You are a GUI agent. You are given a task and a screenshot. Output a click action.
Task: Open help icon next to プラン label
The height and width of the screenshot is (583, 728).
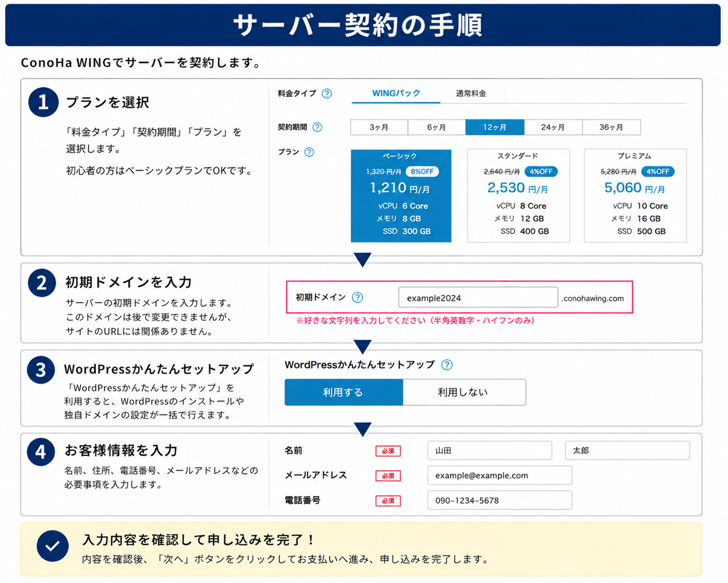pos(309,152)
